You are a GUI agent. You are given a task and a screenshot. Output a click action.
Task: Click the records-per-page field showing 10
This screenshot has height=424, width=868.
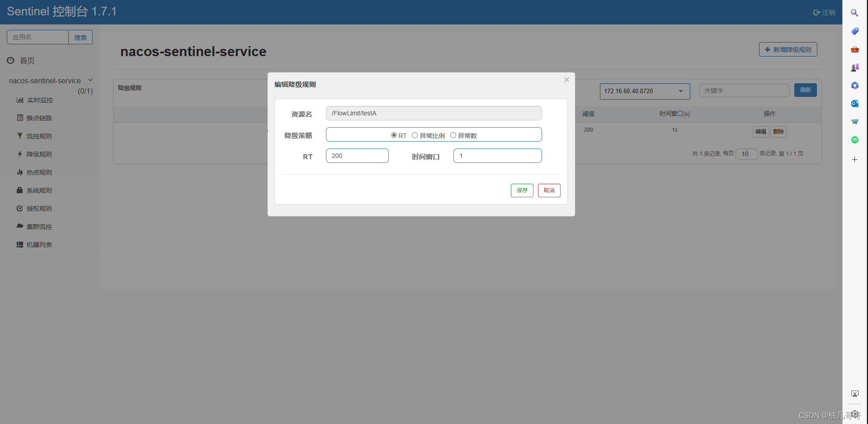747,154
